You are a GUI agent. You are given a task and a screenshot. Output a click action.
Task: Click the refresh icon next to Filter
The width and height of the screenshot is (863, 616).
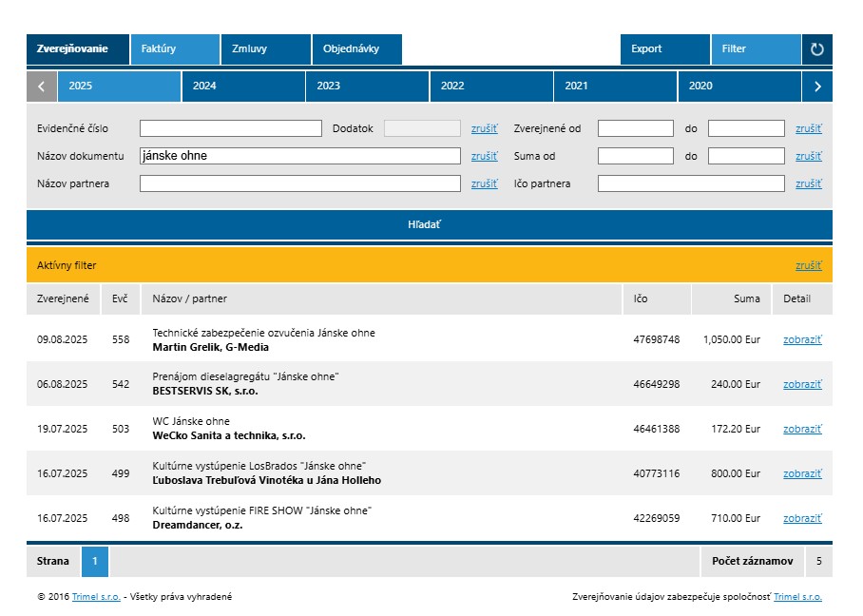pyautogui.click(x=816, y=49)
